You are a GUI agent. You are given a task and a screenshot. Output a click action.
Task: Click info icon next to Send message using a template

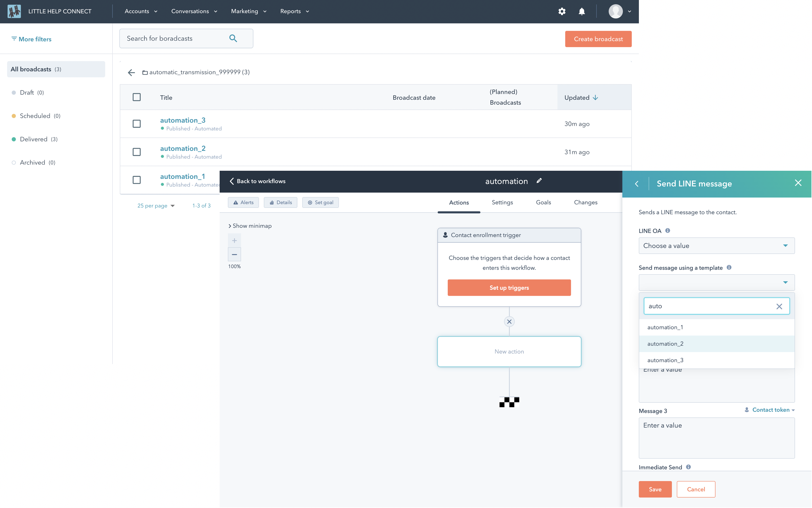pos(729,268)
